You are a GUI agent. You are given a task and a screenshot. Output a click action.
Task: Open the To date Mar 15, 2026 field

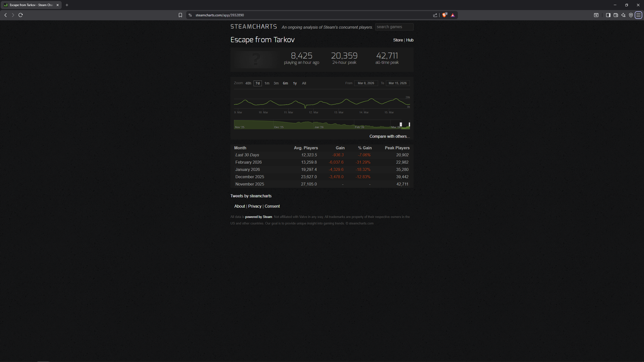click(x=397, y=83)
